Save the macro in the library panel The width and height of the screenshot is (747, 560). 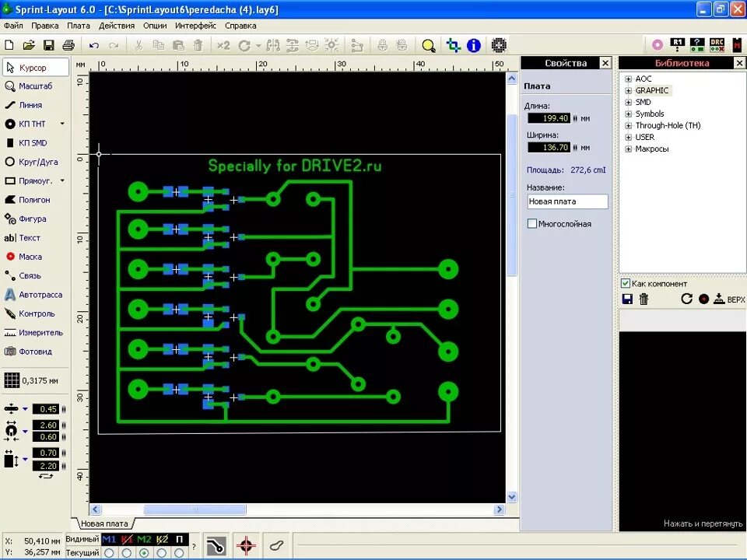[x=627, y=299]
